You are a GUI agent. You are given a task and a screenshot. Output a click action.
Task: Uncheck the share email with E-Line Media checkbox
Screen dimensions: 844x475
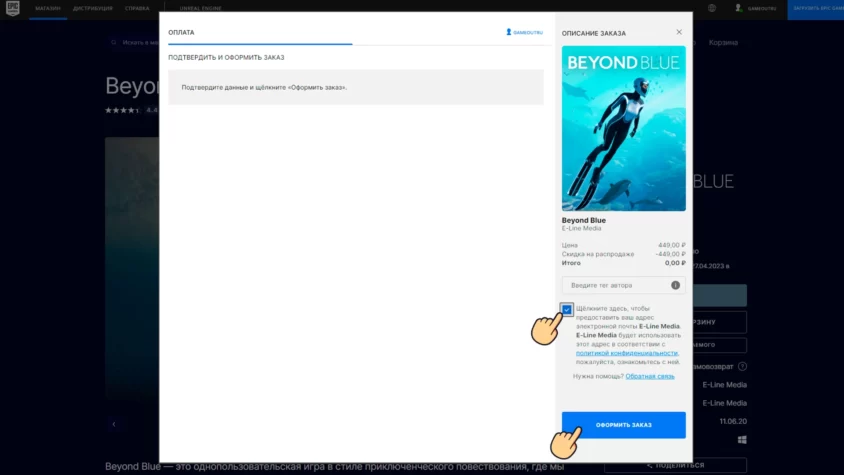[566, 310]
